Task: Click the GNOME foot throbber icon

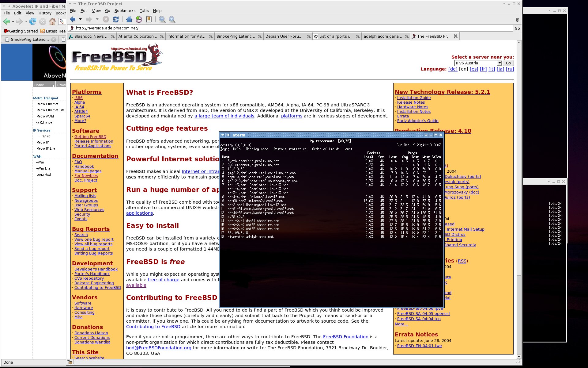Action: tap(517, 20)
